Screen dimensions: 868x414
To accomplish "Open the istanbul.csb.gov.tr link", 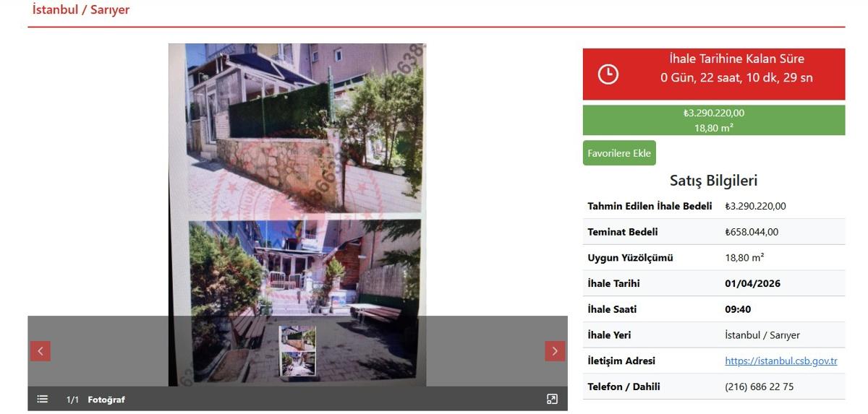I will pyautogui.click(x=781, y=361).
